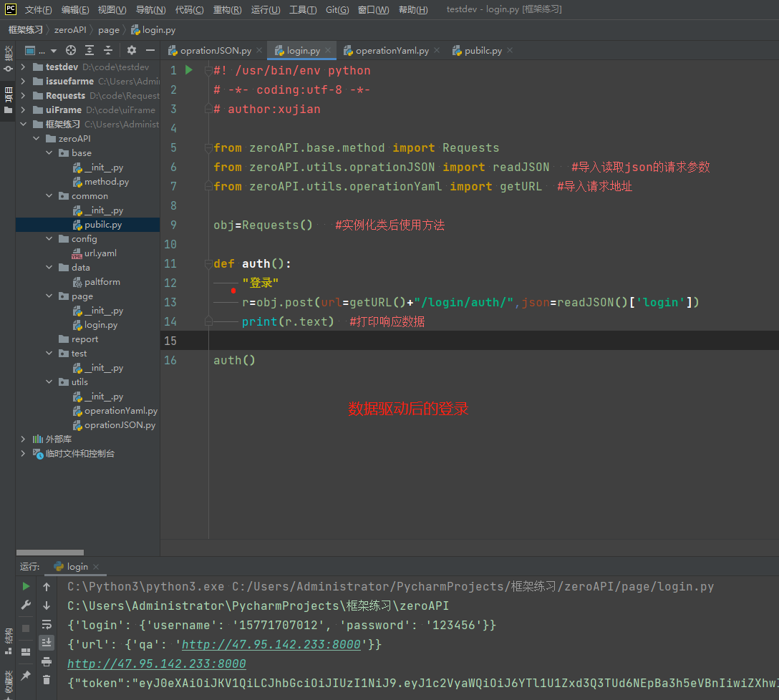This screenshot has height=700, width=779.
Task: Switch to operationYaml.py editor tab
Action: tap(392, 51)
